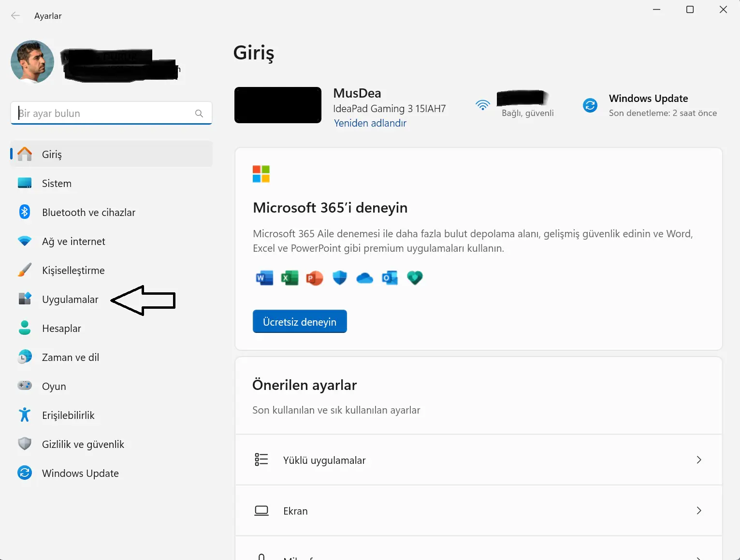Select Ağ ve internet in sidebar

click(x=111, y=241)
